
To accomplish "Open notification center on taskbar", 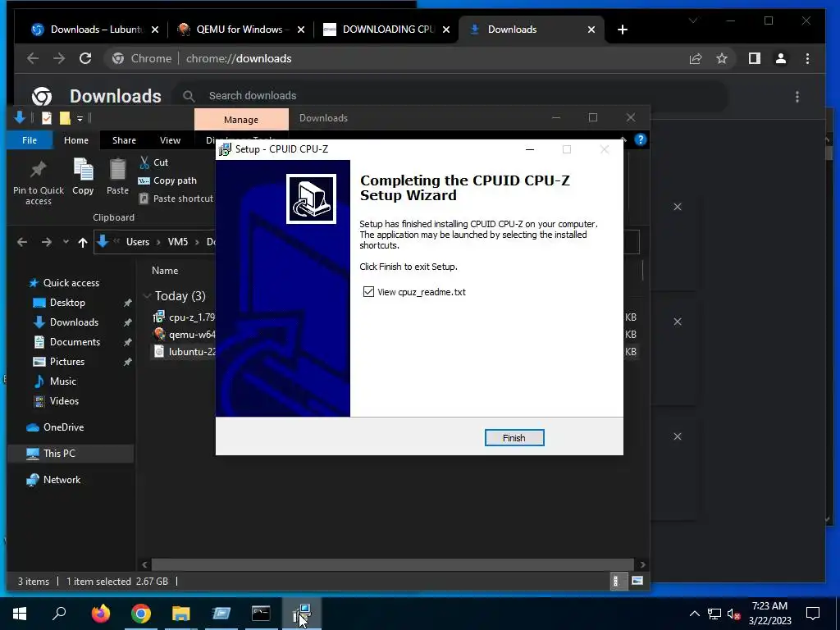I will pos(813,614).
